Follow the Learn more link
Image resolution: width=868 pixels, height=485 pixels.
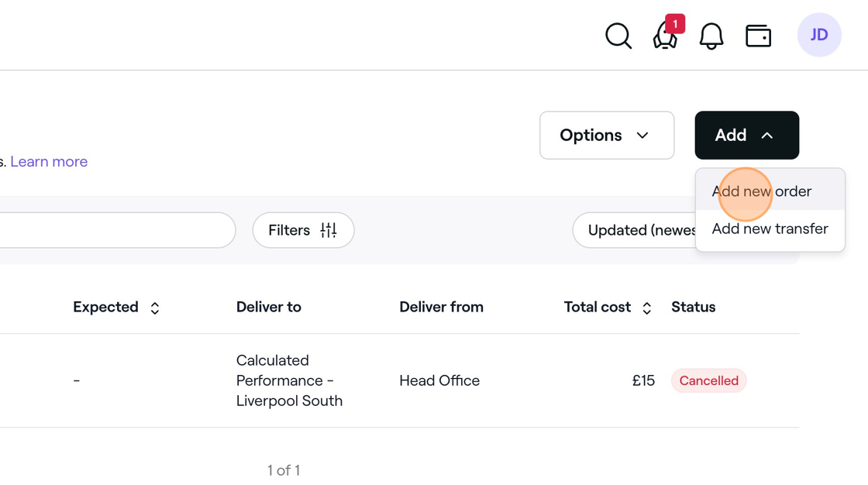click(49, 162)
